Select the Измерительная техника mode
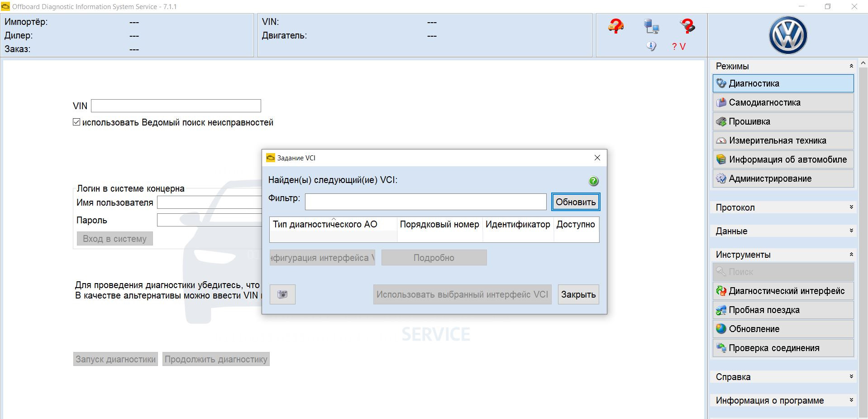 [777, 140]
